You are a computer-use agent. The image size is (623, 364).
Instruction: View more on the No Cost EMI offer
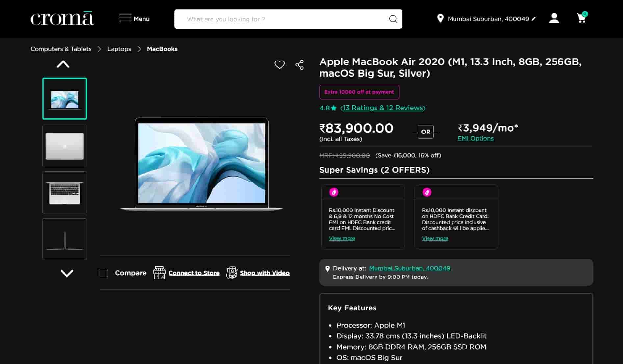pos(342,238)
